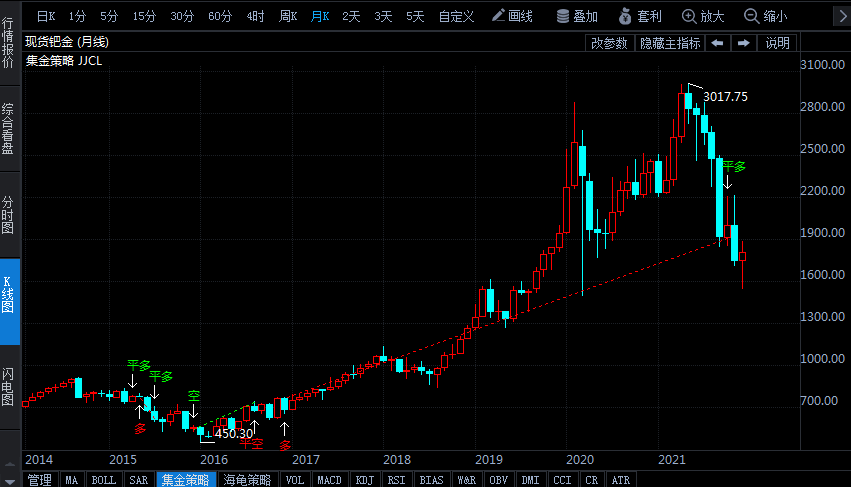Show DMI indicator
Image resolution: width=851 pixels, height=487 pixels.
pyautogui.click(x=530, y=480)
